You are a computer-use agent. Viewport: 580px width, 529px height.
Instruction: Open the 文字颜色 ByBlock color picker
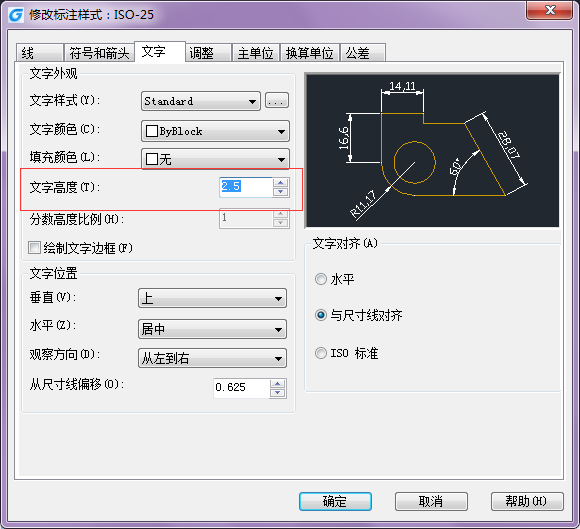click(215, 131)
